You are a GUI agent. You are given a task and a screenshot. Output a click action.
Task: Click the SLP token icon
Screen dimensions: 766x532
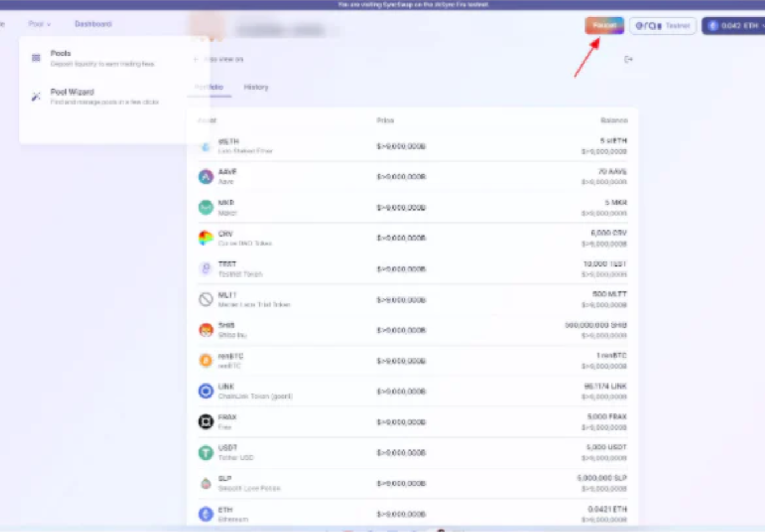206,484
